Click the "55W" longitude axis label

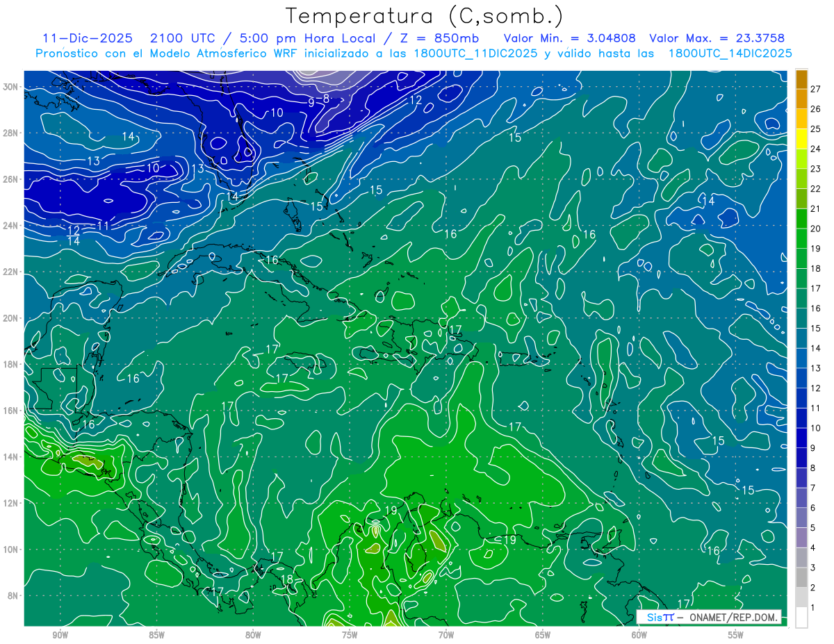(x=736, y=635)
